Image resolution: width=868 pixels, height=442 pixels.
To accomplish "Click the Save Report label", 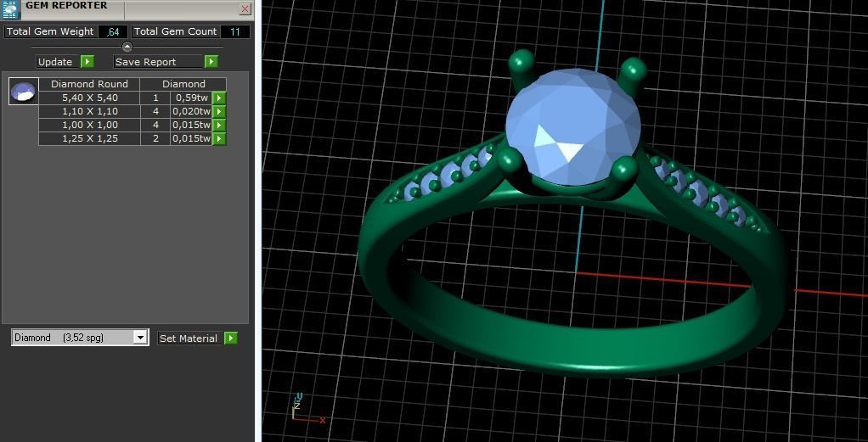I will (159, 61).
